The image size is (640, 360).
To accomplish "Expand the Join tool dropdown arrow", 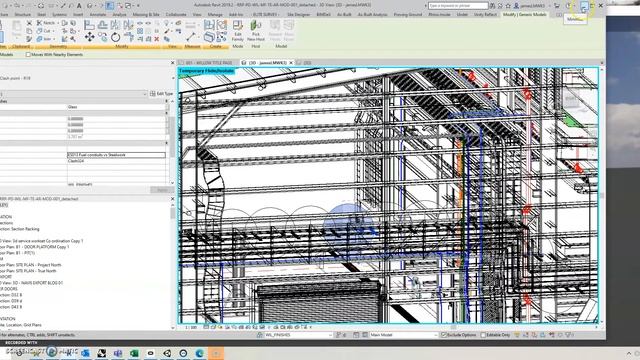I will pos(53,39).
